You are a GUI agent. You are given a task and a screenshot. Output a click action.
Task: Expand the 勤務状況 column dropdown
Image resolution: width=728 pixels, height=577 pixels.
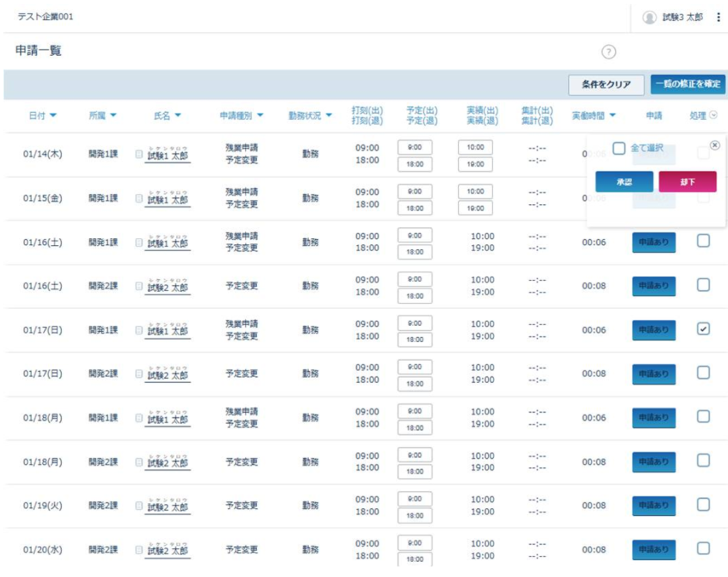click(x=328, y=116)
